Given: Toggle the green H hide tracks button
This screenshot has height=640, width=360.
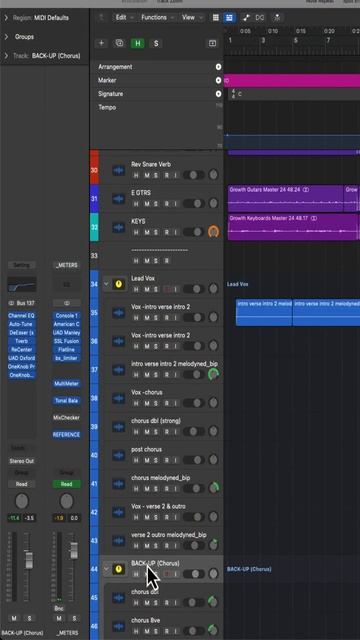Looking at the screenshot, I should point(138,43).
